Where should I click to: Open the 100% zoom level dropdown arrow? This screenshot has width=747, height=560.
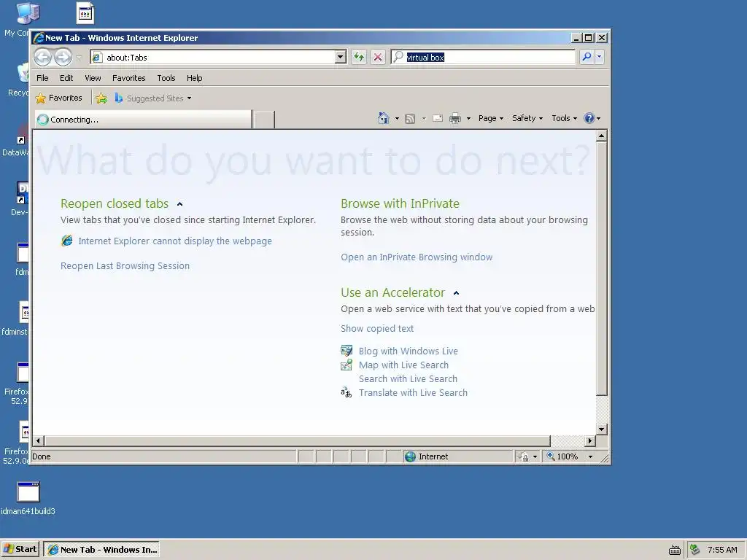tap(590, 456)
